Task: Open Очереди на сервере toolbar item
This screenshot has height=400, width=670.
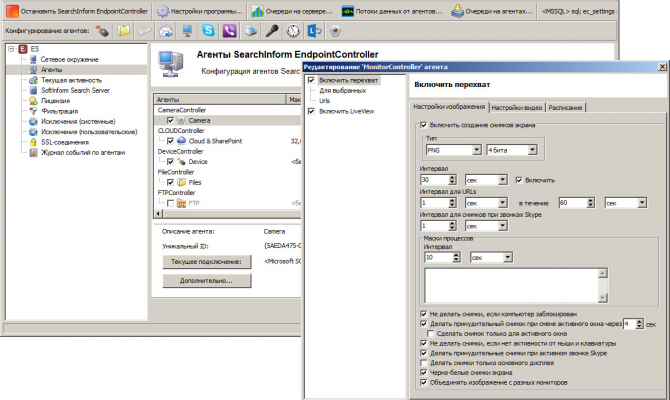Action: [291, 11]
